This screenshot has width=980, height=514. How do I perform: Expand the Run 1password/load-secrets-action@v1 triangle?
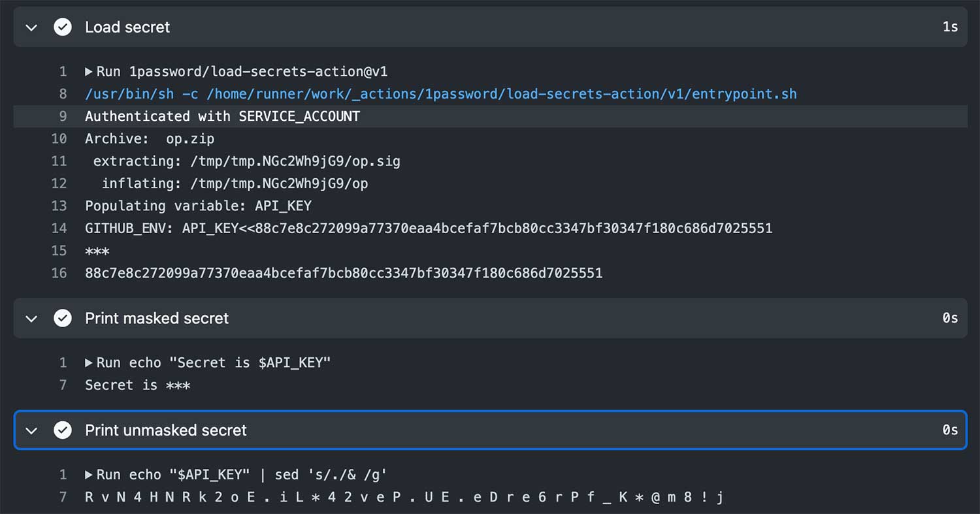[89, 72]
